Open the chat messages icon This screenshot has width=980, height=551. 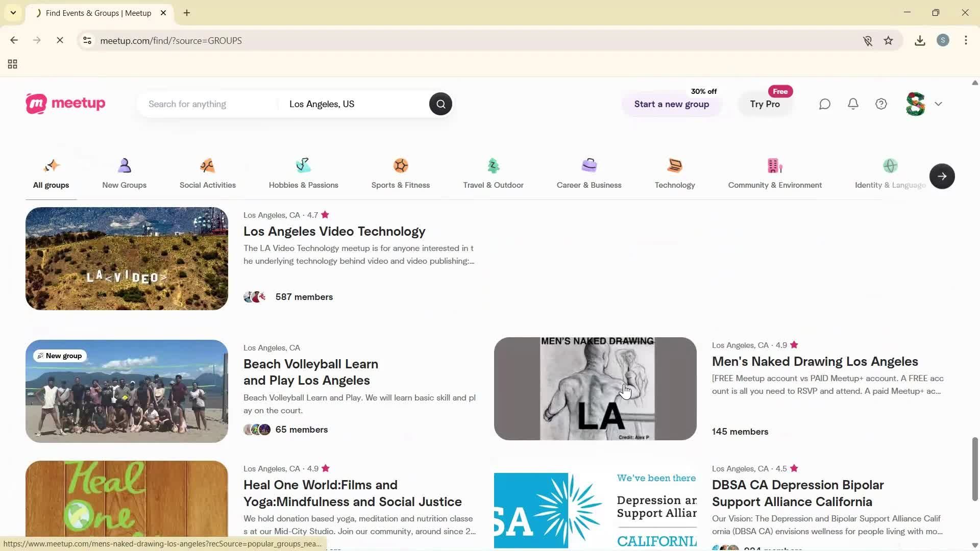(825, 104)
